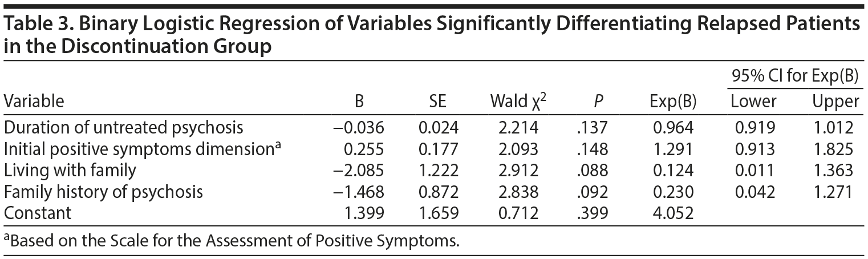
Task: Click the B value −2.085
Action: pyautogui.click(x=358, y=170)
